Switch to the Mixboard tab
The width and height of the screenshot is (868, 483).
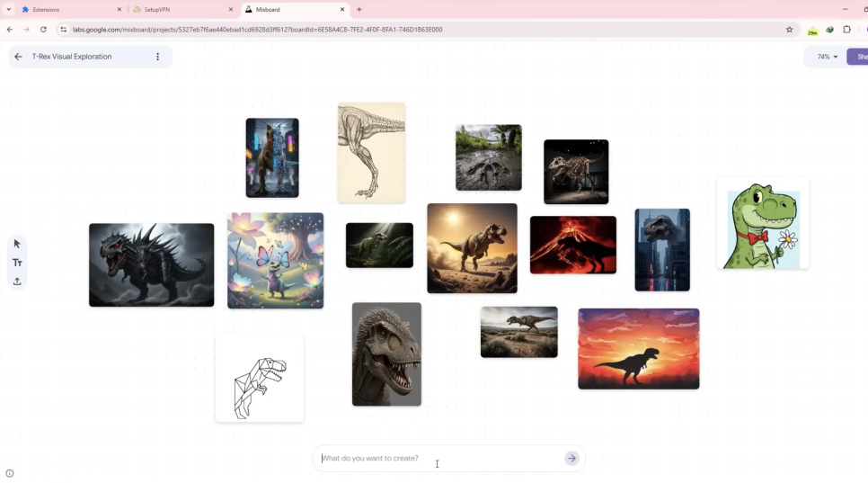(x=295, y=9)
